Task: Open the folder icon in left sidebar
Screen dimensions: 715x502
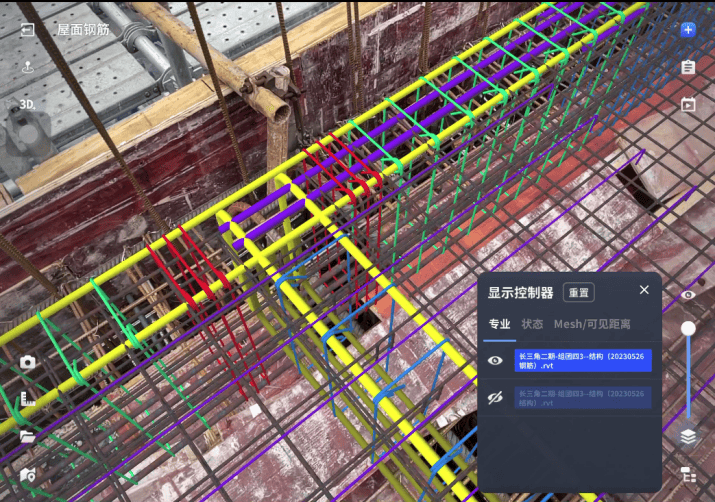Action: 28,437
